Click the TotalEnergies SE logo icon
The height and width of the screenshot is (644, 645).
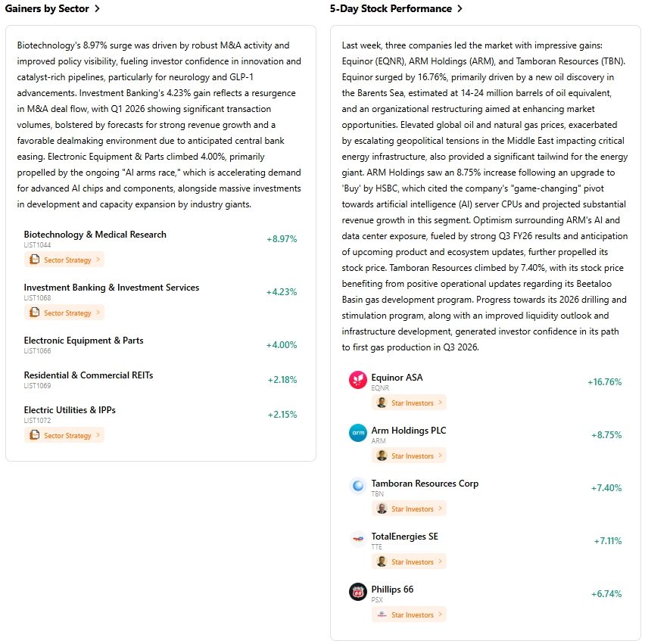pyautogui.click(x=358, y=540)
